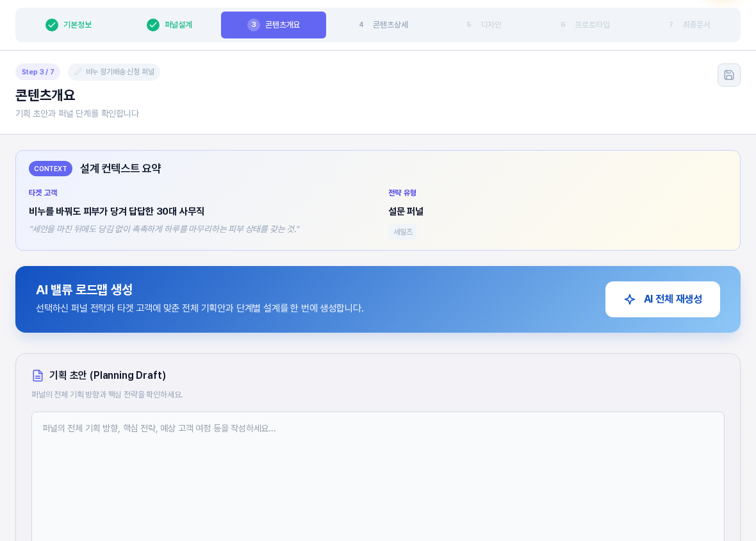The image size is (756, 541).
Task: Go to the 기본정보 step
Action: [x=69, y=24]
